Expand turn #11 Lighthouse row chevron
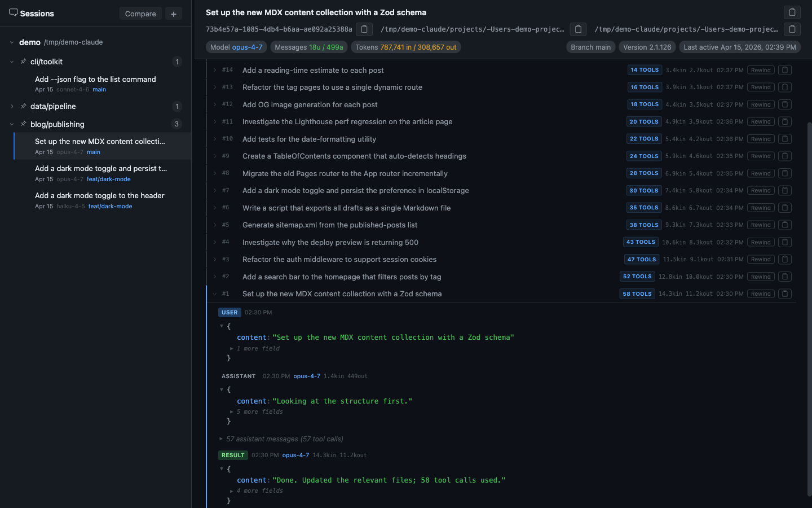This screenshot has height=508, width=812. 215,121
